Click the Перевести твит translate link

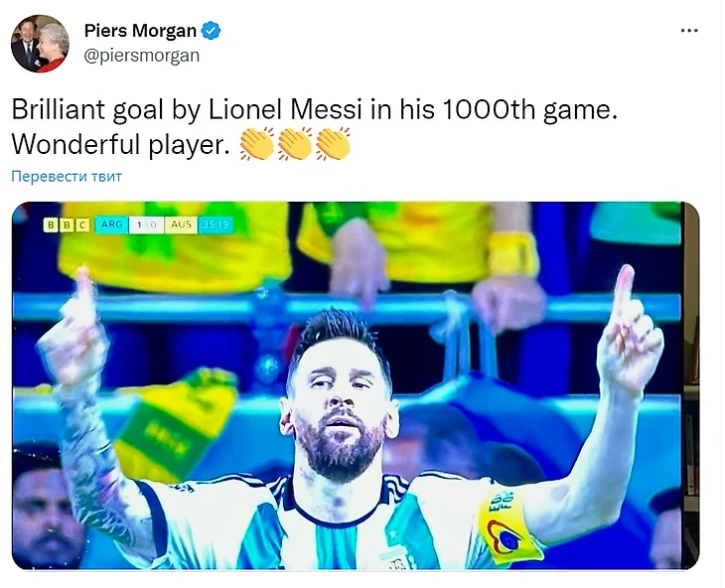[x=67, y=177]
